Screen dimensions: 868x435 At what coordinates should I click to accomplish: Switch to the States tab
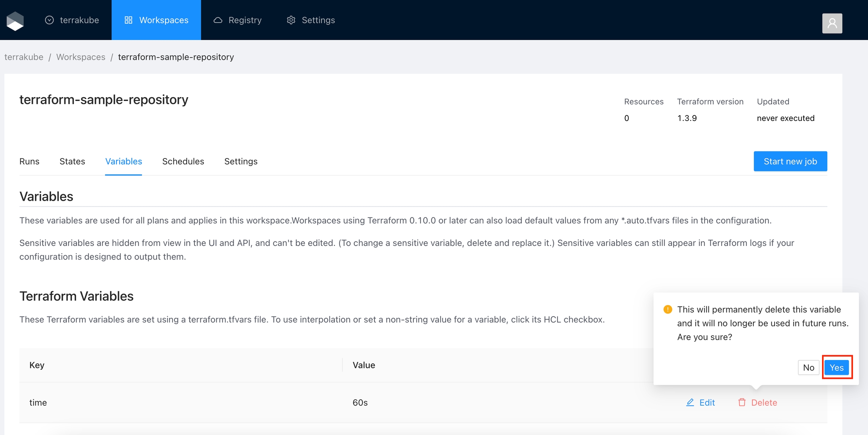coord(72,161)
